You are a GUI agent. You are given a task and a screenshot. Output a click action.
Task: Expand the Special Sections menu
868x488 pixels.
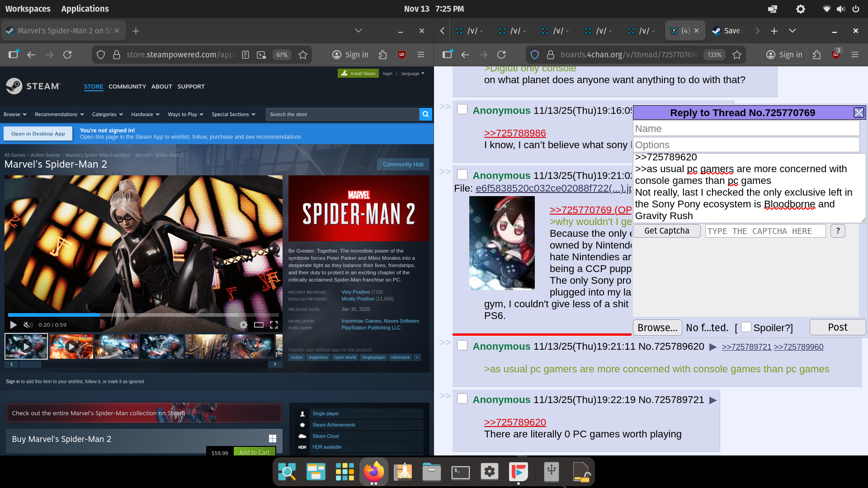click(233, 114)
